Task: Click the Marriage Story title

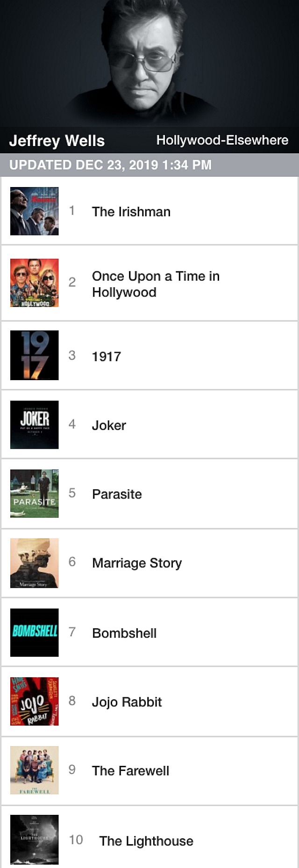Action: pyautogui.click(x=137, y=563)
